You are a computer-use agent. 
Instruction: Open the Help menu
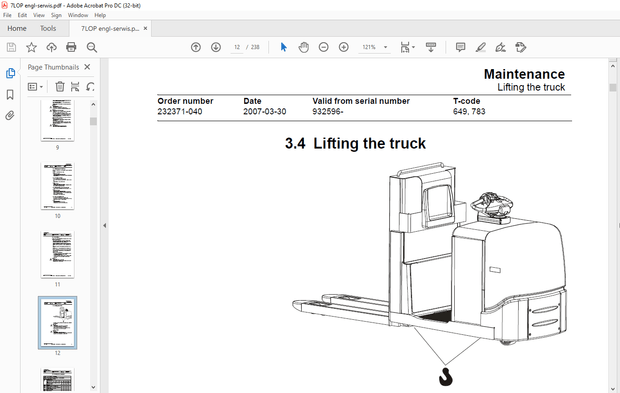[x=100, y=15]
